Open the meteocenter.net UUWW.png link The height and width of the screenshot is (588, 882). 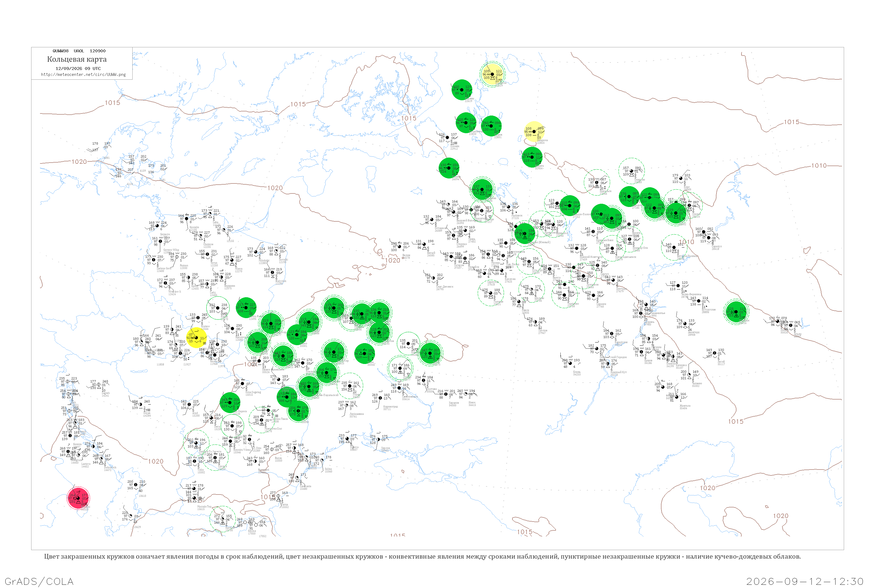click(x=83, y=74)
